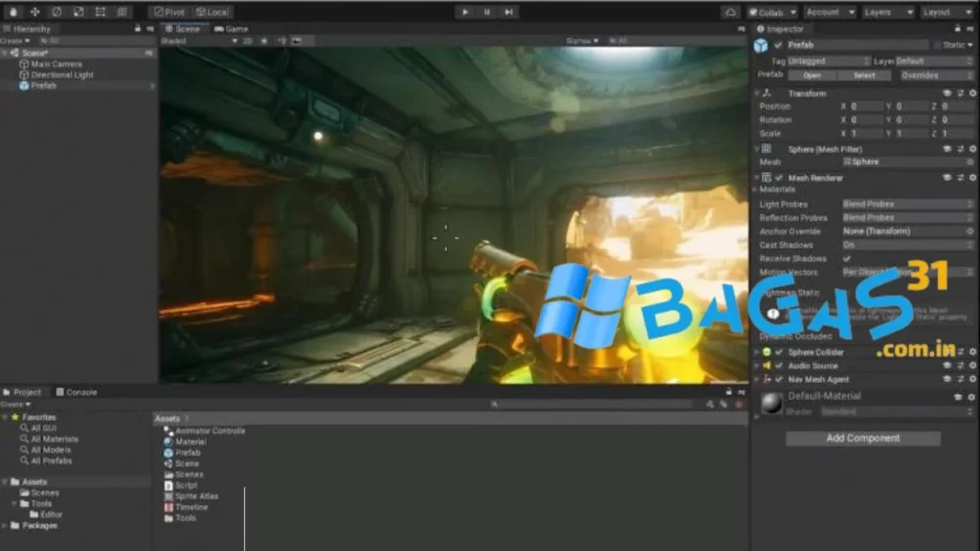Open the Gizmos dropdown
Screen dimensions: 980x551
click(582, 40)
